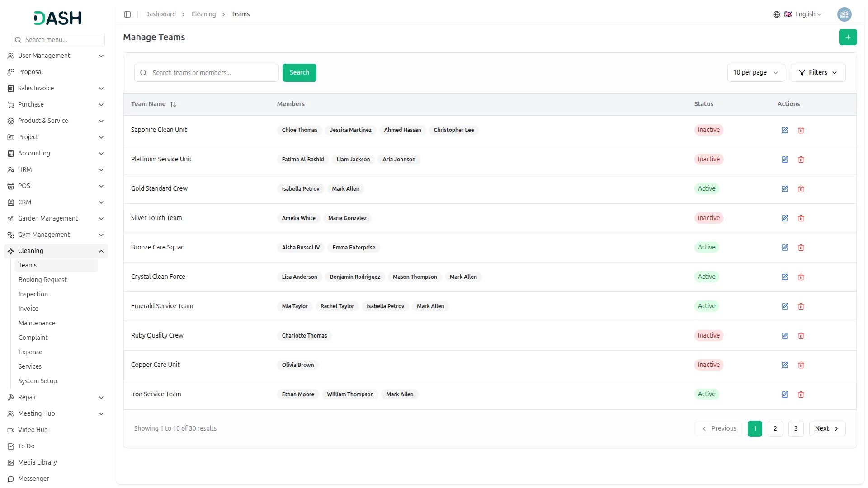Open Booking Request submenu item
Image resolution: width=868 pixels, height=488 pixels.
pos(42,280)
